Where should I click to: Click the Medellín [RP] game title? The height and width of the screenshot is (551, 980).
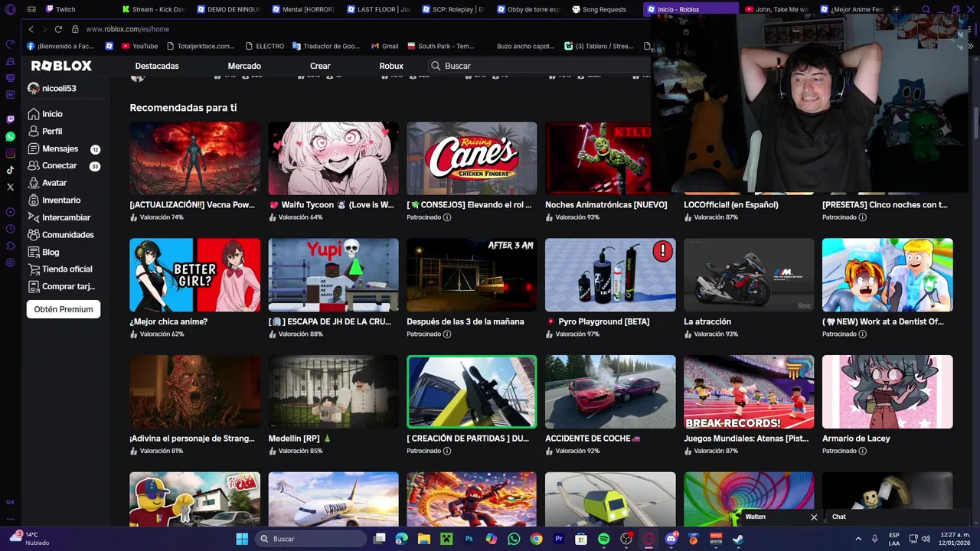(300, 439)
